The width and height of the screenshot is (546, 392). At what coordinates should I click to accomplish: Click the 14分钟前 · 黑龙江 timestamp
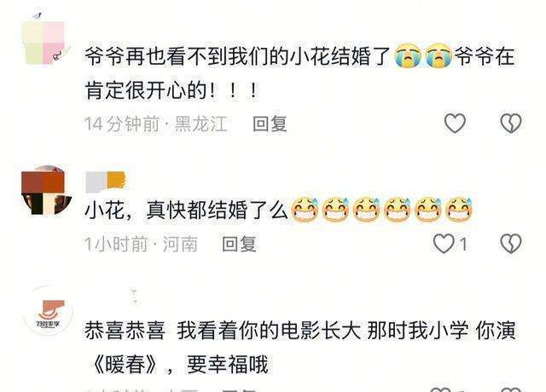pyautogui.click(x=155, y=124)
